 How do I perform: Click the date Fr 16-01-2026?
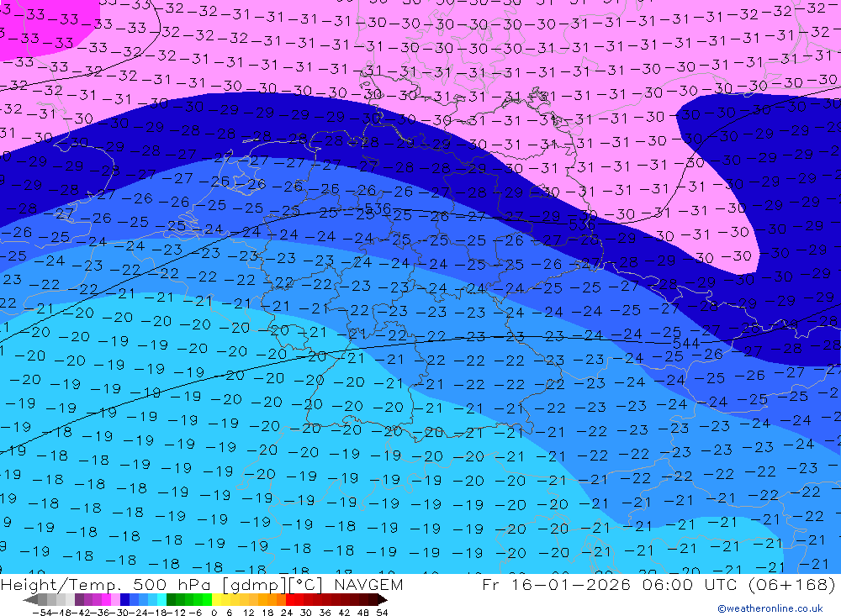[556, 584]
